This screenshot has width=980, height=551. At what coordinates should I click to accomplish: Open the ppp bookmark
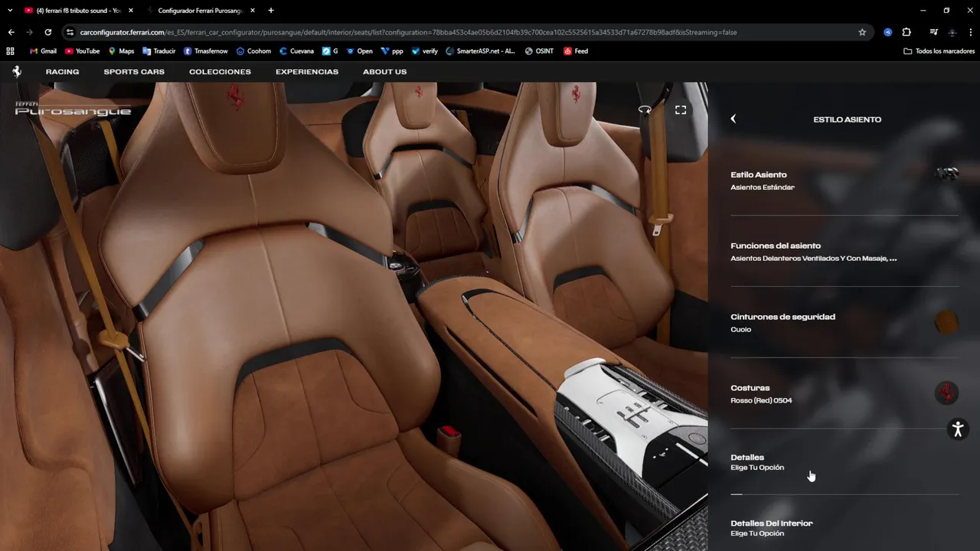tap(392, 51)
